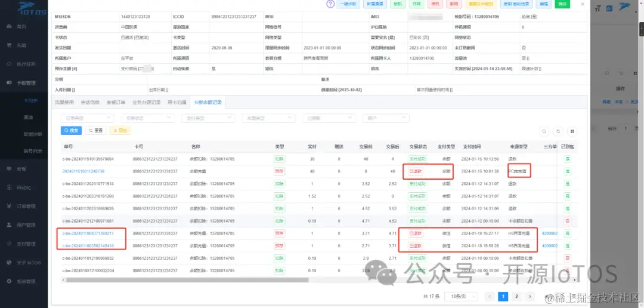Viewport: 644px width, 308px height.
Task: Switch to the 业务办理记录 tab
Action: [x=146, y=102]
